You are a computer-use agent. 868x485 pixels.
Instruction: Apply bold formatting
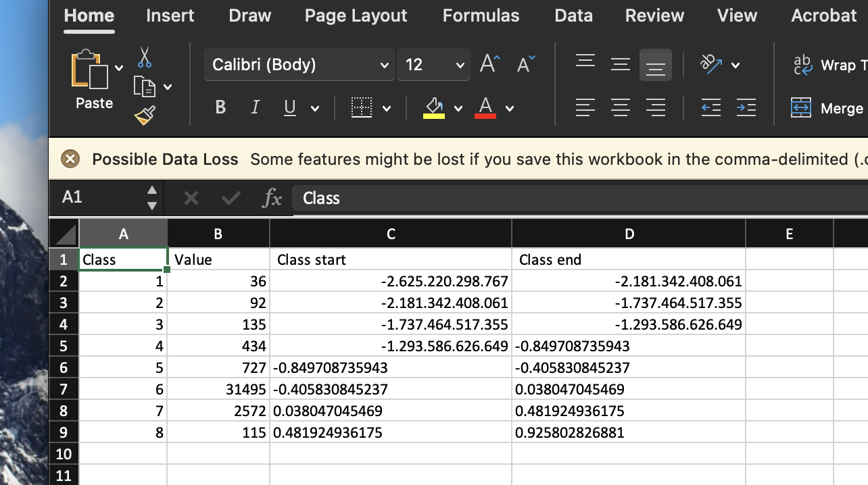click(x=219, y=107)
